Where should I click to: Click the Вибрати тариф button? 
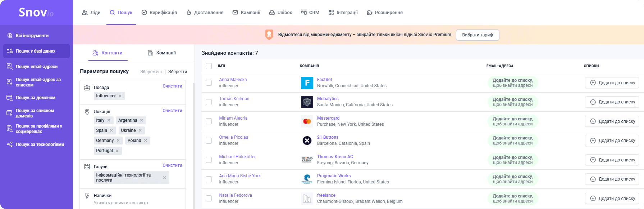pos(478,35)
